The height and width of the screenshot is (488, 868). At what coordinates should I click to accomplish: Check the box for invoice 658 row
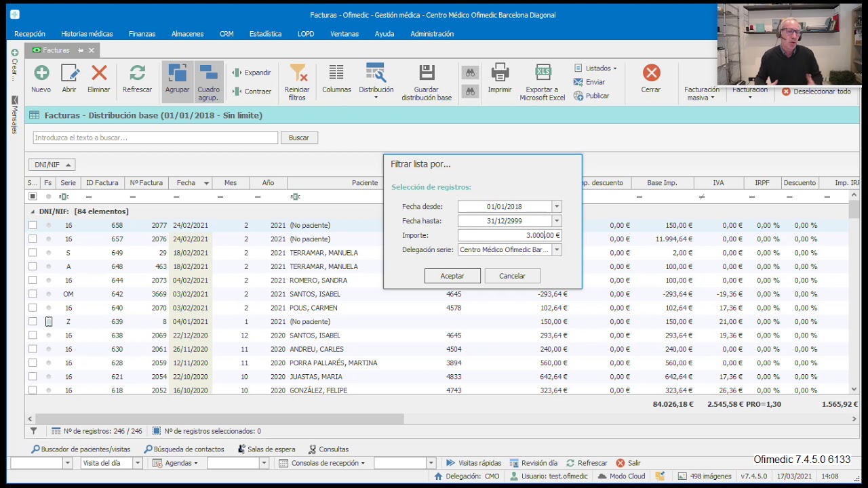click(x=33, y=225)
